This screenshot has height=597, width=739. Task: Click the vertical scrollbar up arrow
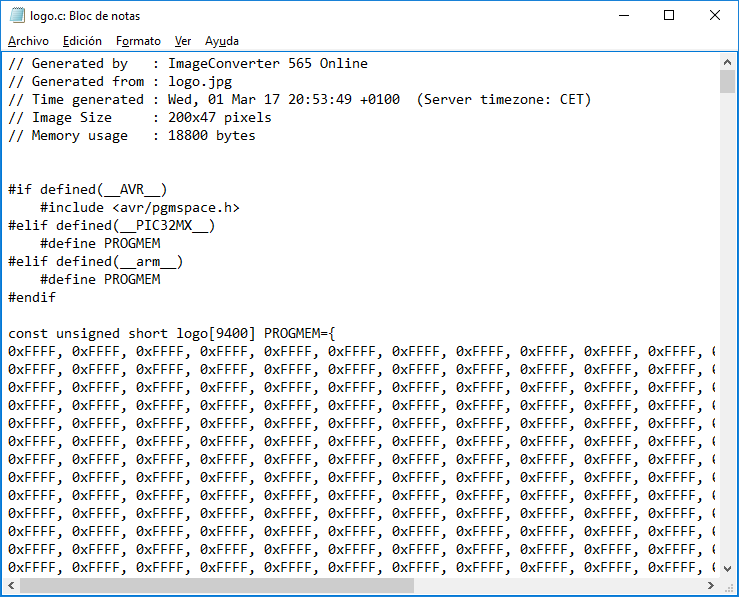pos(727,62)
